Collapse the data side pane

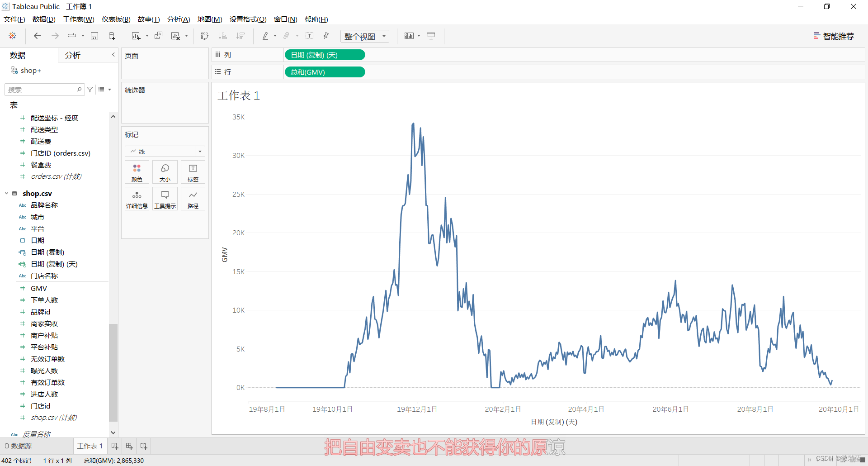[x=113, y=55]
